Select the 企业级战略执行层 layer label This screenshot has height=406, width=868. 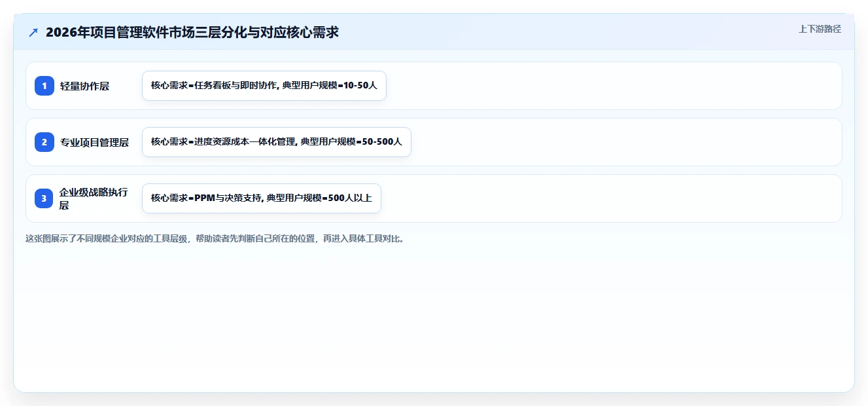[94, 198]
